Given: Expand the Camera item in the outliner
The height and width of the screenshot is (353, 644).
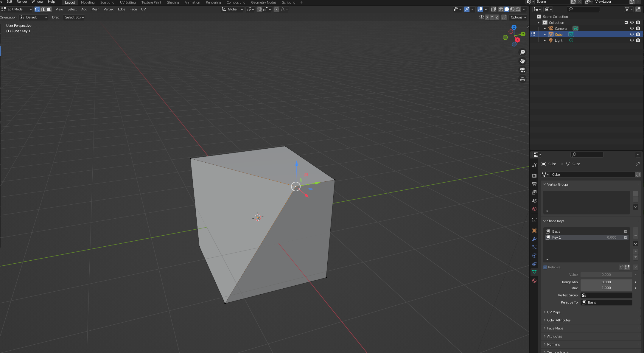Looking at the screenshot, I should (545, 28).
